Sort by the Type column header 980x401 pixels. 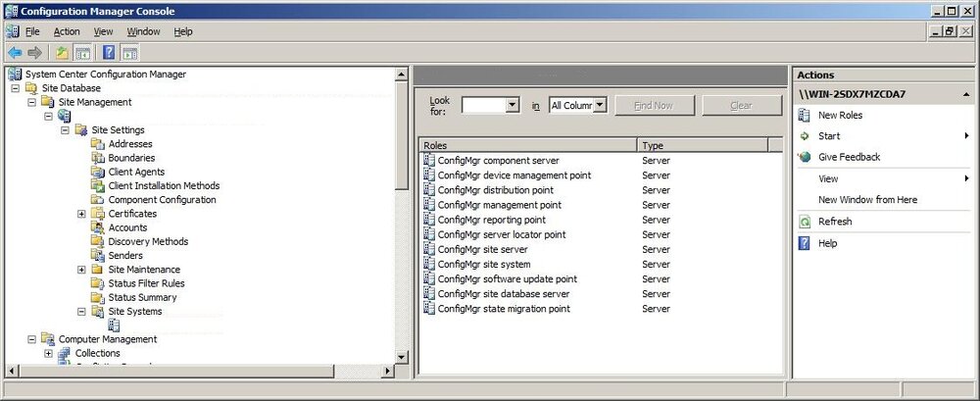click(703, 145)
